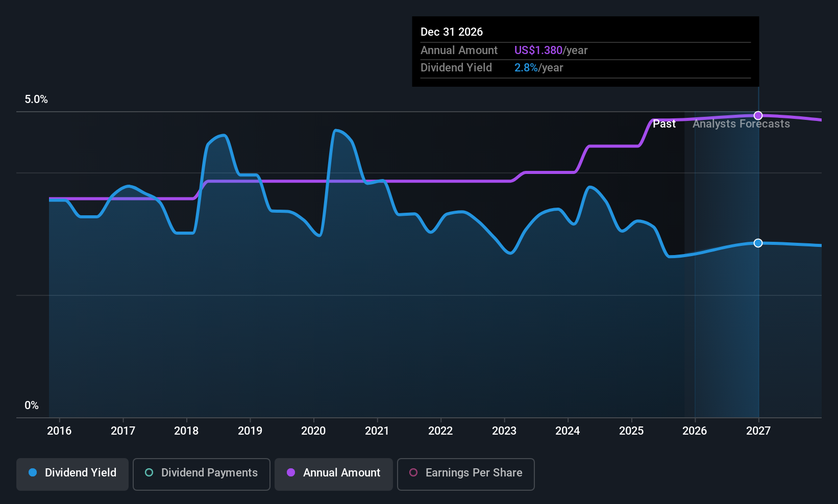Viewport: 838px width, 504px height.
Task: Click the 2016 x-axis label
Action: tap(59, 431)
